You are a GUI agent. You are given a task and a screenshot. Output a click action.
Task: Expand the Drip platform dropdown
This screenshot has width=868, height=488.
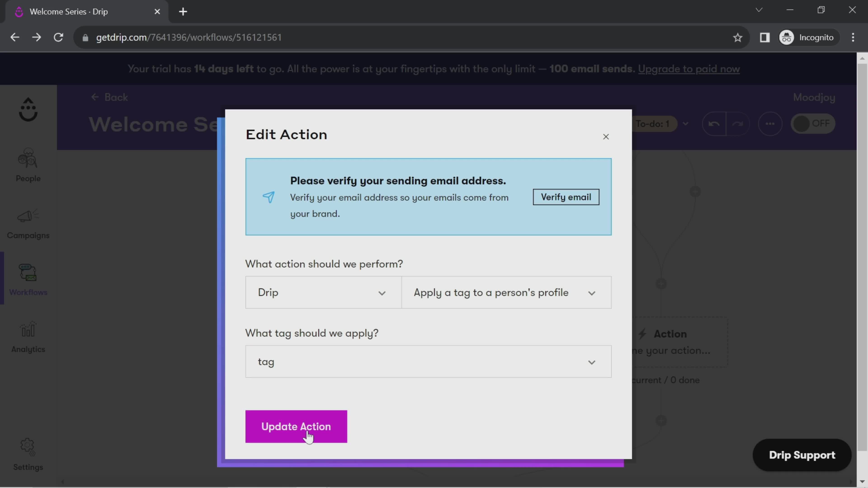pos(322,293)
